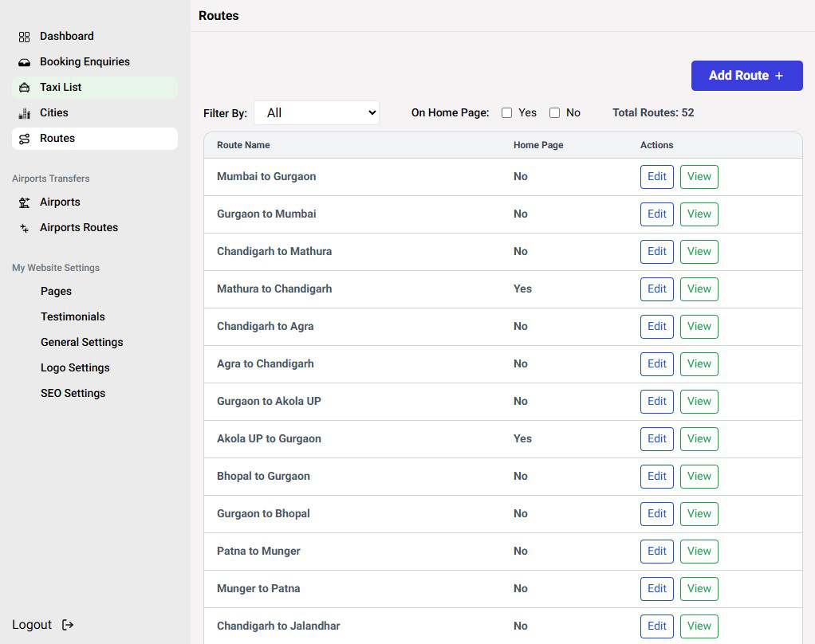815x644 pixels.
Task: Click the Airports Routes icon
Action: pyautogui.click(x=24, y=228)
